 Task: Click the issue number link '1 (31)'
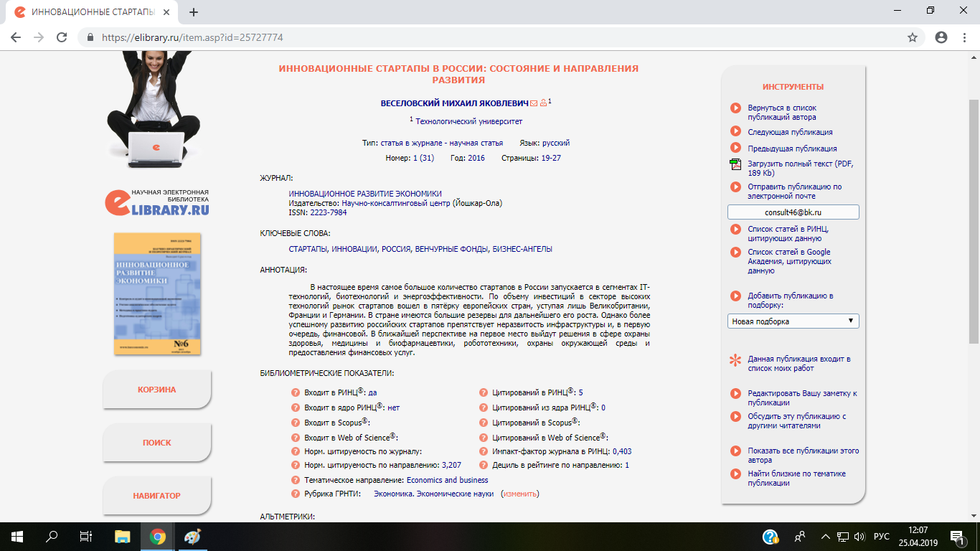[x=423, y=158]
